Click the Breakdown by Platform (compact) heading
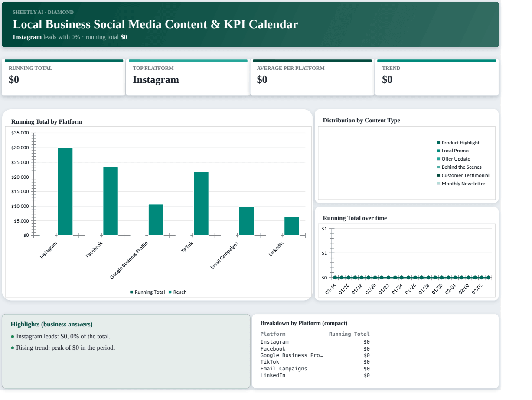The width and height of the screenshot is (532, 400). 304,323
